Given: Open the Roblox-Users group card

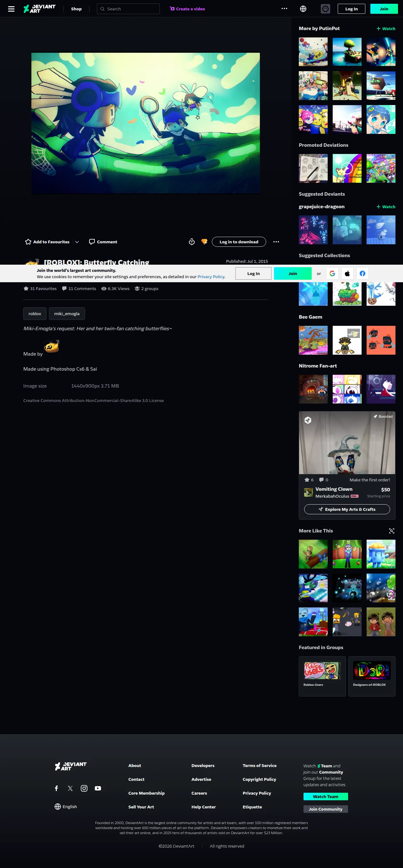Looking at the screenshot, I should click(322, 676).
